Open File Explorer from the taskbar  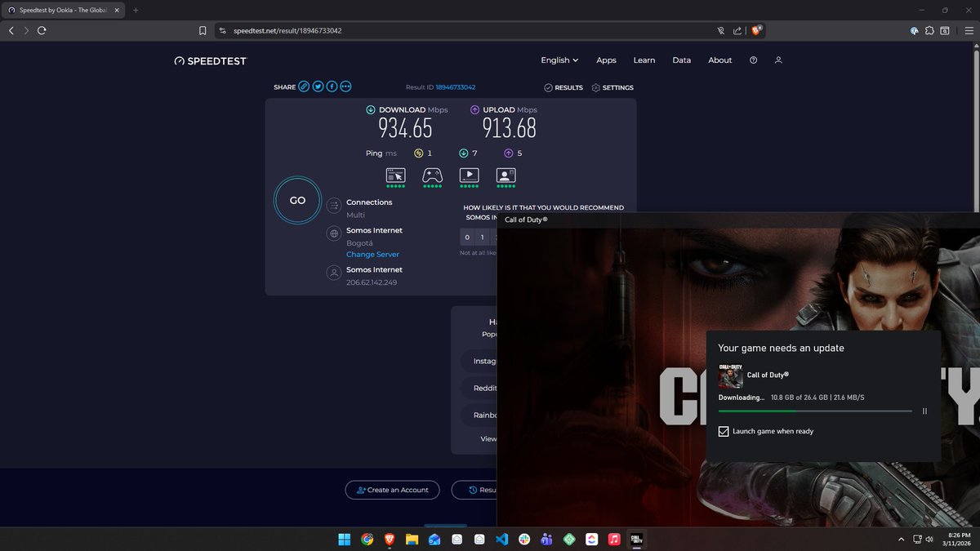(x=412, y=540)
